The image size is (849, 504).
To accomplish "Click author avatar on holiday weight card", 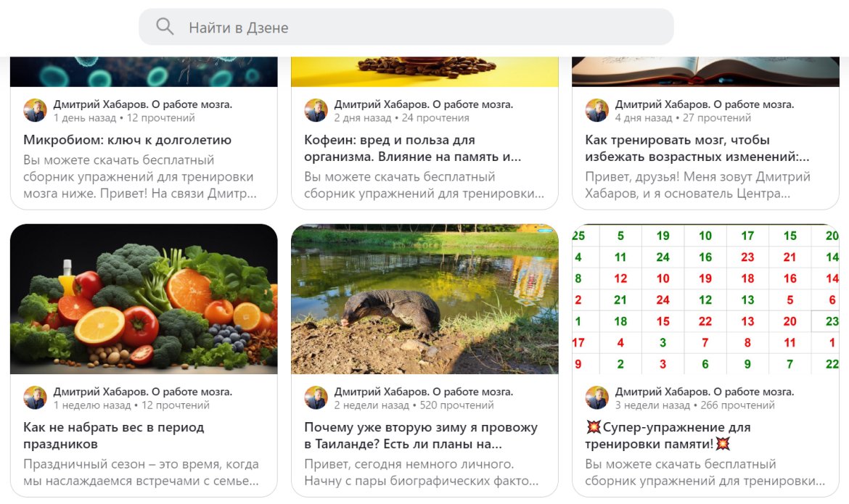I will click(36, 398).
